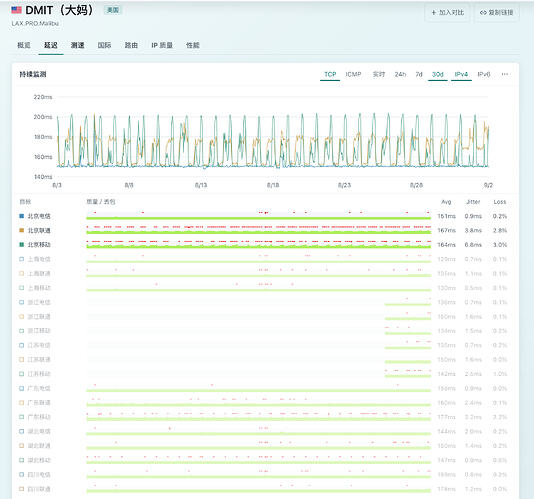The width and height of the screenshot is (534, 499).
Task: Click the Loss column header
Action: point(500,202)
